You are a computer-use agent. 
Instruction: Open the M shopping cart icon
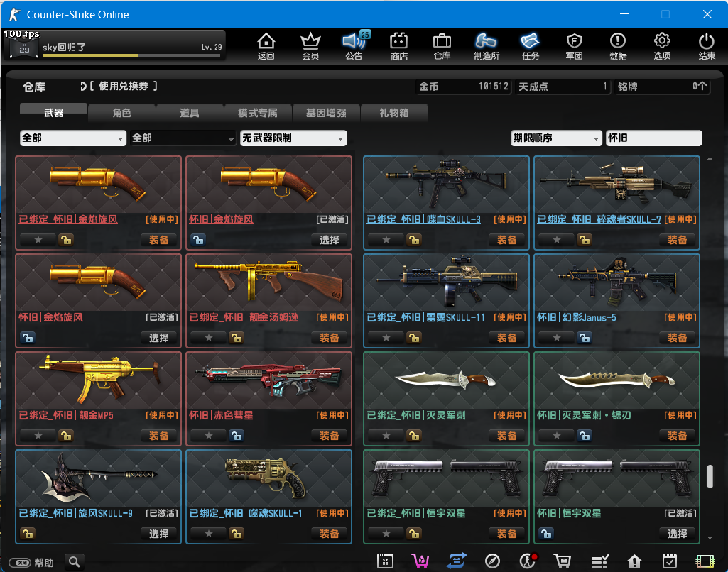(x=563, y=561)
